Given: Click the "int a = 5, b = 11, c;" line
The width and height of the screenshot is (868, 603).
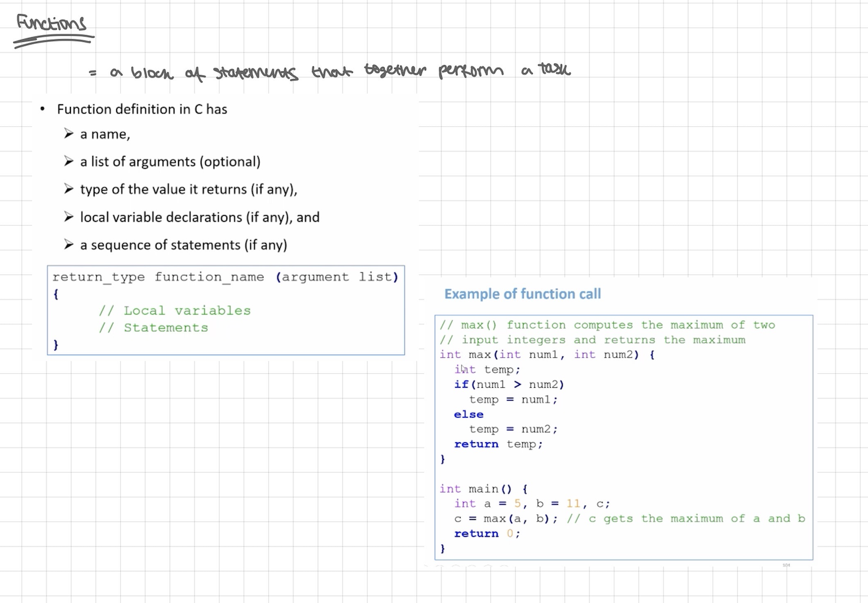Looking at the screenshot, I should [x=532, y=503].
